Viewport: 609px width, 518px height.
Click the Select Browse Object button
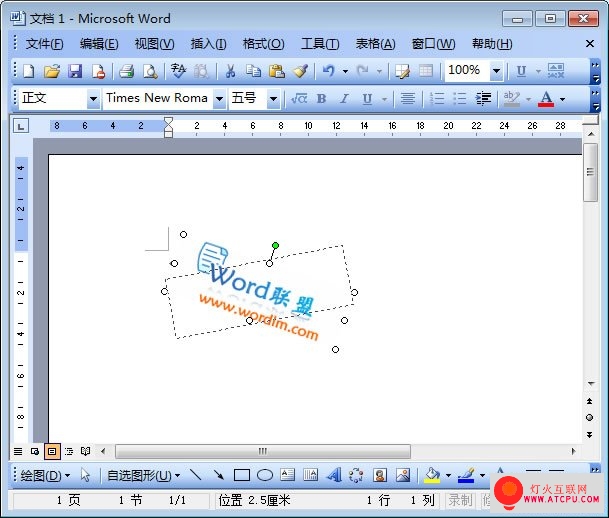click(x=590, y=418)
